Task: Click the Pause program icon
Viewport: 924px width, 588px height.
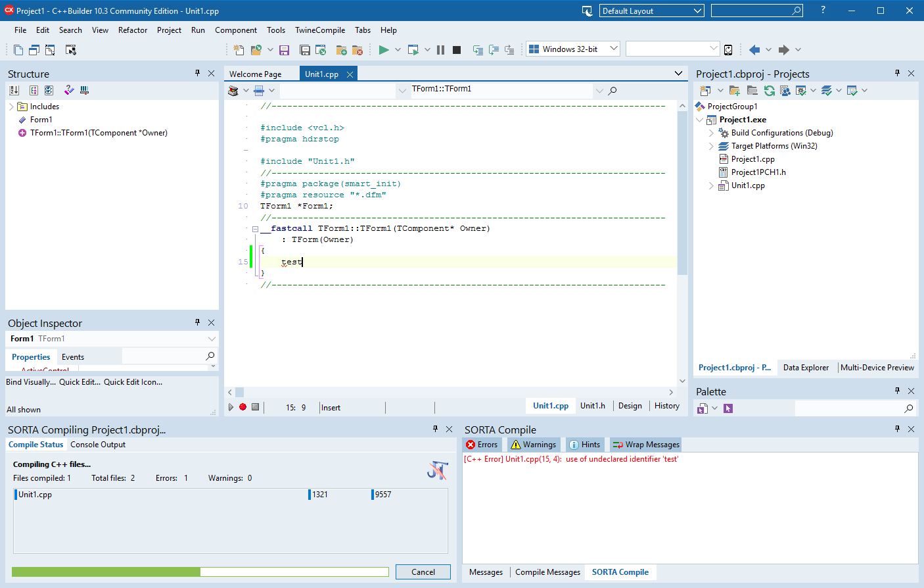Action: click(x=440, y=49)
